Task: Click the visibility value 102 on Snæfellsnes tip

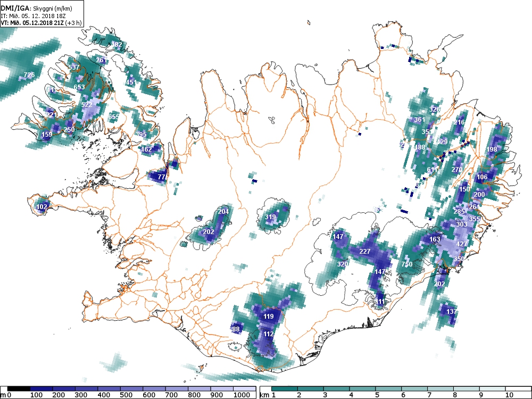Action: [x=41, y=207]
